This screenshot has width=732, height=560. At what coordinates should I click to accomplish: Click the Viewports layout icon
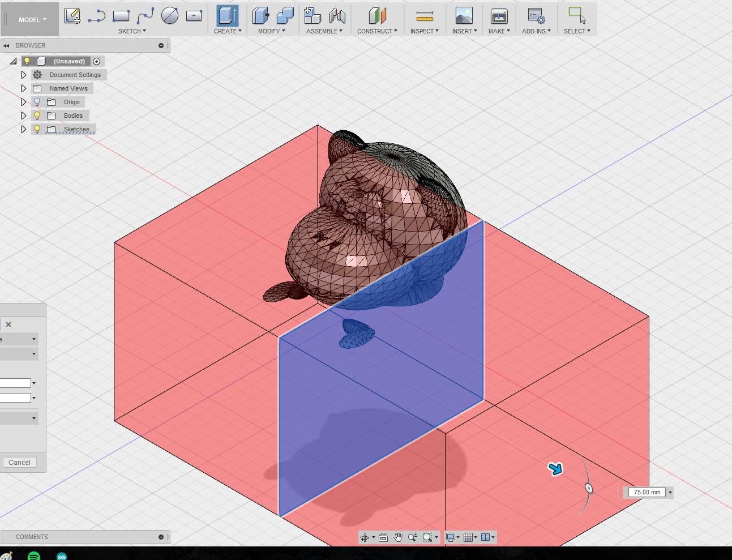coord(485,537)
